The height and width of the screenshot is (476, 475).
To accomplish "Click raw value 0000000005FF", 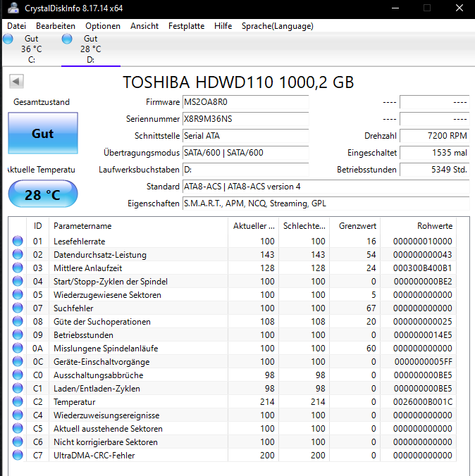I will pyautogui.click(x=423, y=361).
